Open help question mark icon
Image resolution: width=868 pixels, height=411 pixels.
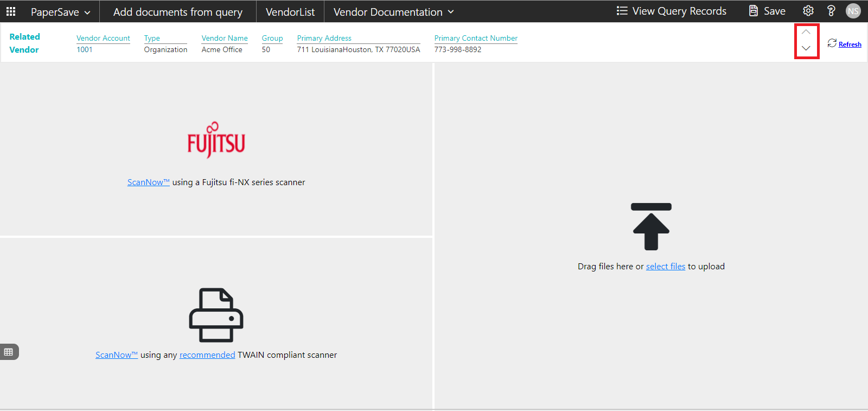pyautogui.click(x=831, y=11)
